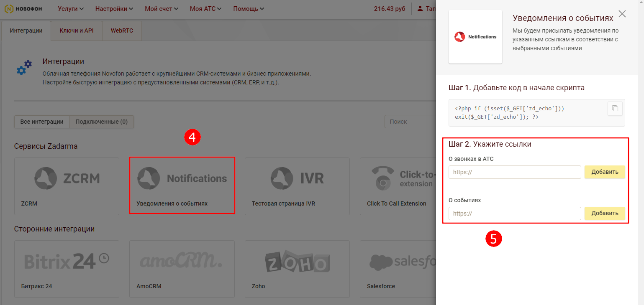Click the О звонках в АТС URL field
Image resolution: width=644 pixels, height=305 pixels.
coord(515,172)
